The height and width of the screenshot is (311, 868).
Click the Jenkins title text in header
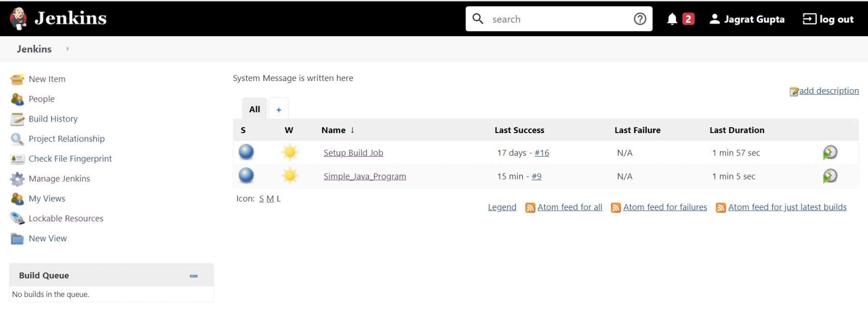click(x=70, y=18)
